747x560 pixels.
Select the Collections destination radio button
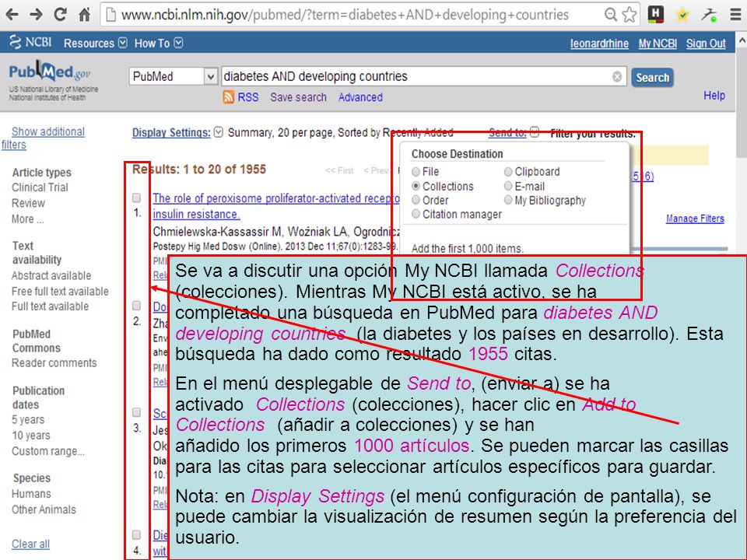(x=416, y=186)
